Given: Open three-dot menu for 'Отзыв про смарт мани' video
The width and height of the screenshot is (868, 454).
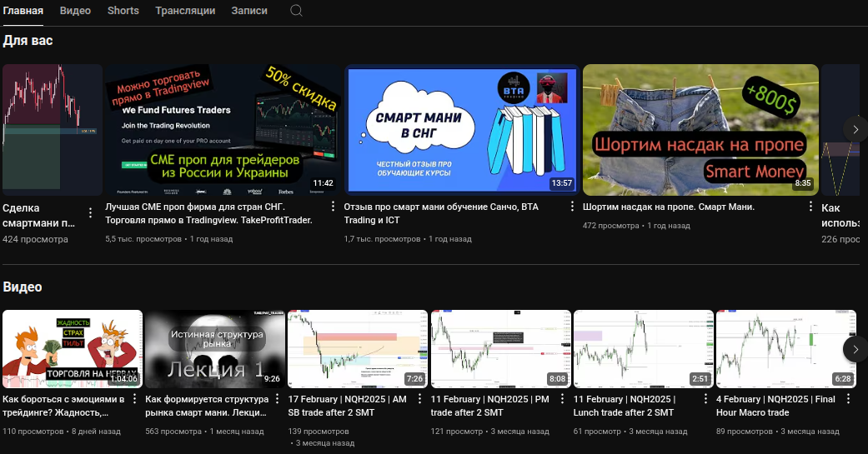Looking at the screenshot, I should (572, 207).
